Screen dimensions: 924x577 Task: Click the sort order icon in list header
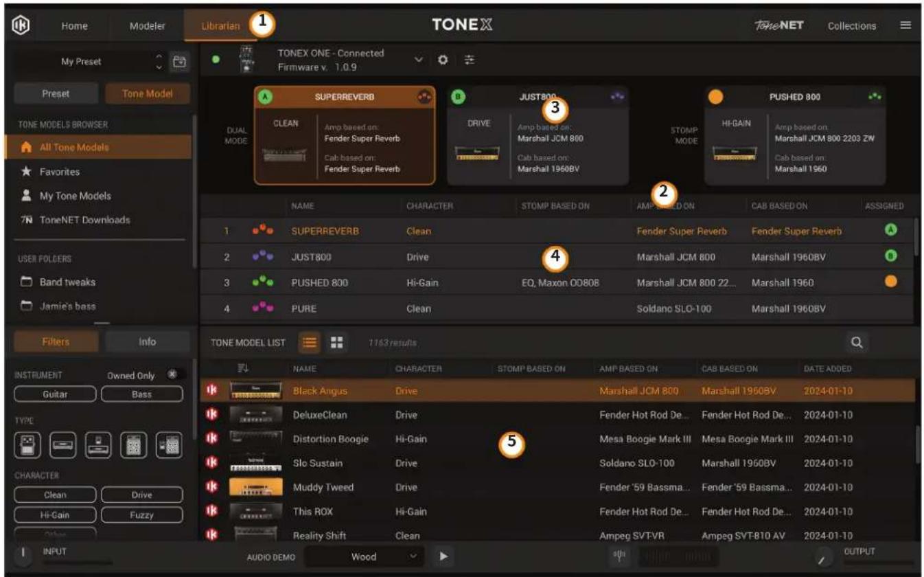(x=242, y=369)
